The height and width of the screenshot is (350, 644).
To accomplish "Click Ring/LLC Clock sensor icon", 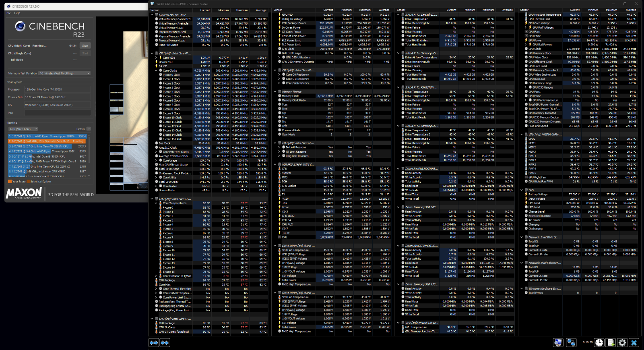I will pos(157,148).
